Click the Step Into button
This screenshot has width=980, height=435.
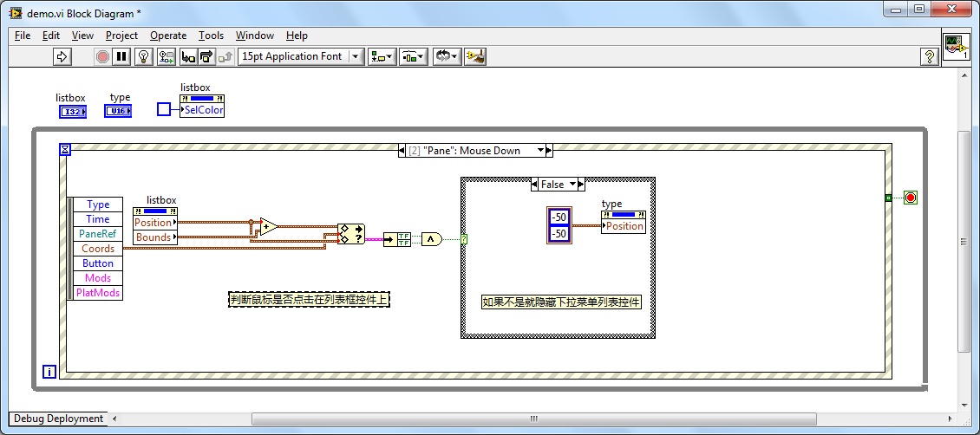pyautogui.click(x=188, y=56)
